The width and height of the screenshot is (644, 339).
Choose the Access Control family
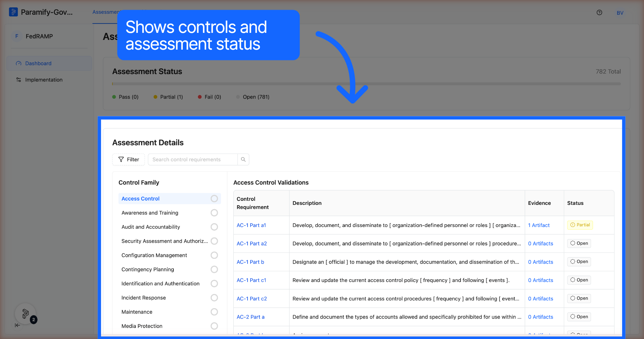coord(169,199)
